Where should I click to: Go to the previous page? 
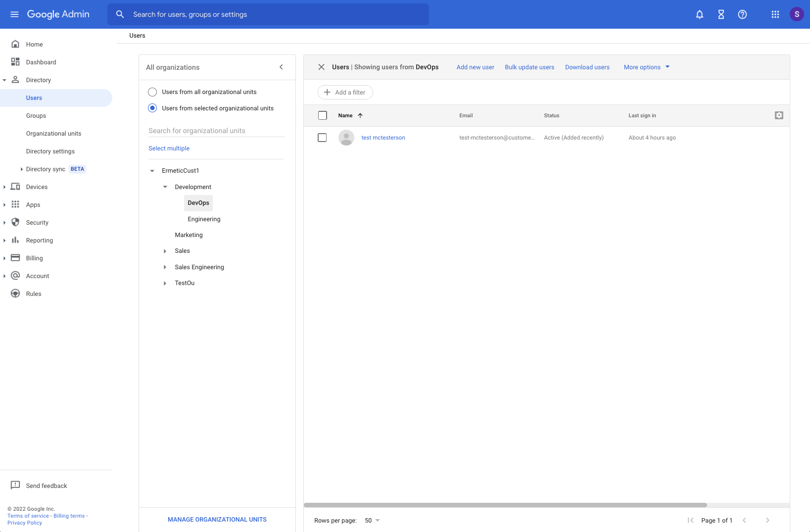coord(744,520)
